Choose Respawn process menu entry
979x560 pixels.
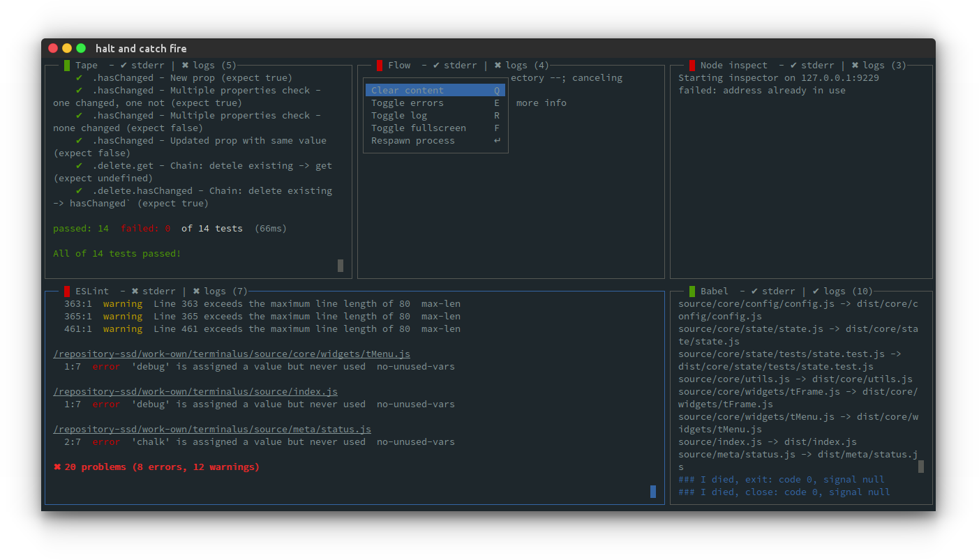[435, 140]
